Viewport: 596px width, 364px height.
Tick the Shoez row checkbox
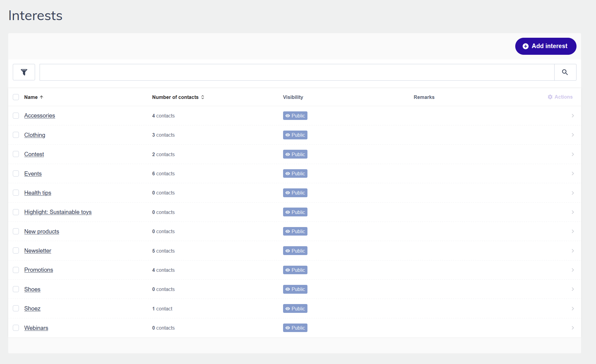(16, 308)
